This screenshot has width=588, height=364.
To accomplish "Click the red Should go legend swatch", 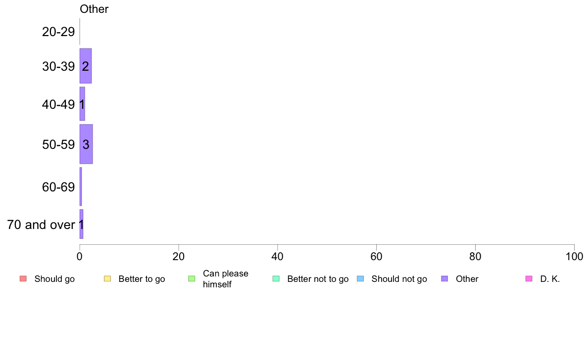I will (x=23, y=278).
